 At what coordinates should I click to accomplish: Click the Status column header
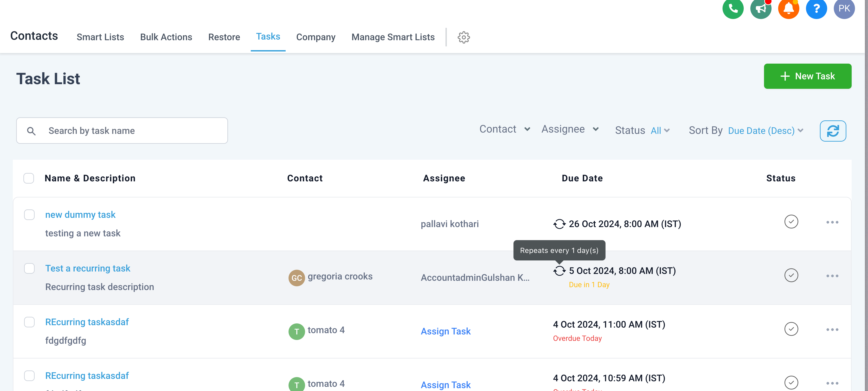781,178
